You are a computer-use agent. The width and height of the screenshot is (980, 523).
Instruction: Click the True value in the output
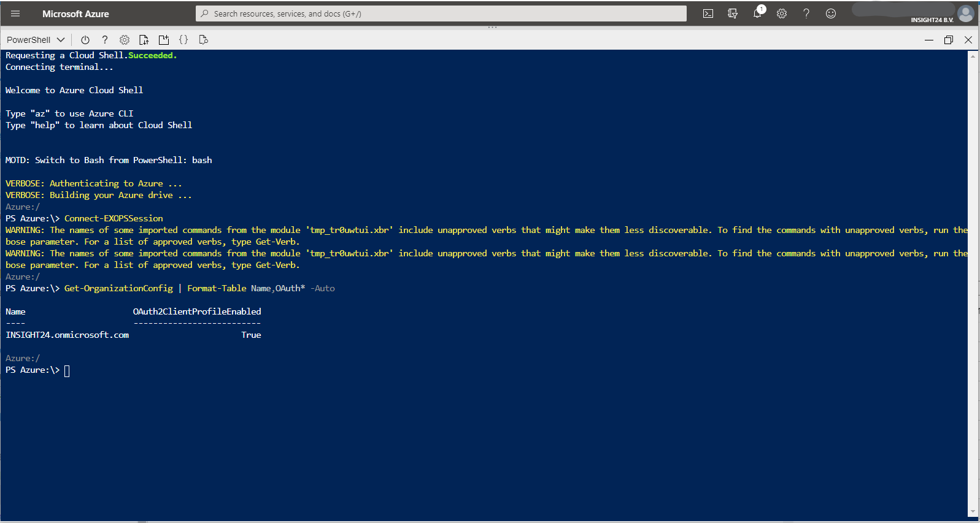click(x=251, y=335)
